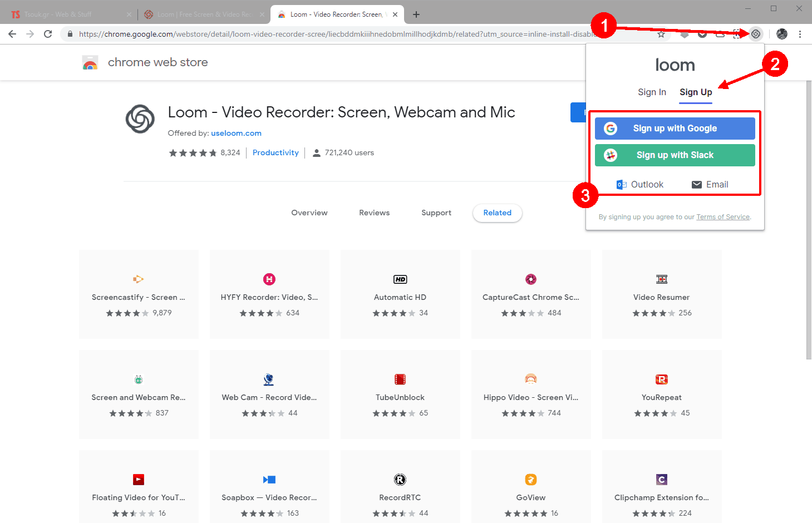Switch to Sign In in Loom popup
The height and width of the screenshot is (523, 812).
[x=652, y=92]
